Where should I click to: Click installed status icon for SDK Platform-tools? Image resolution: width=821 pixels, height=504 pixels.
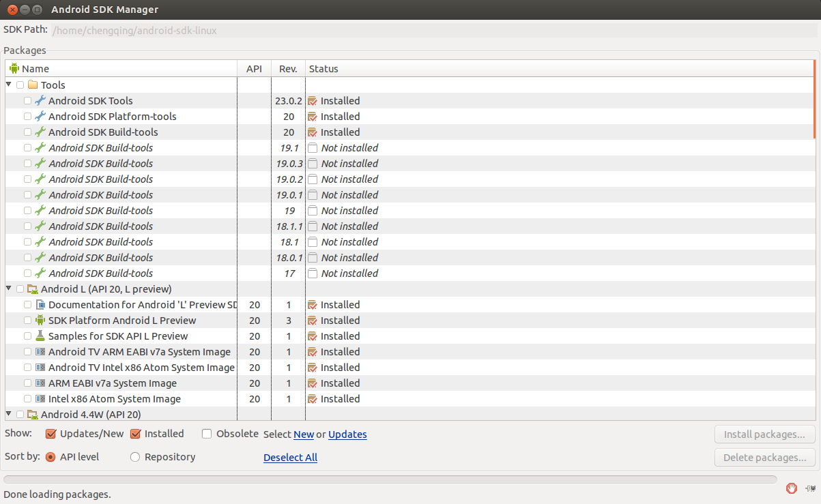[x=313, y=116]
